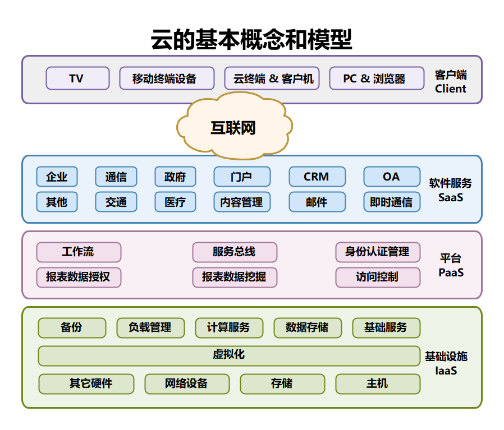Viewport: 504px width, 430px height.
Task: Click the 移动终端设备 client item
Action: [166, 78]
